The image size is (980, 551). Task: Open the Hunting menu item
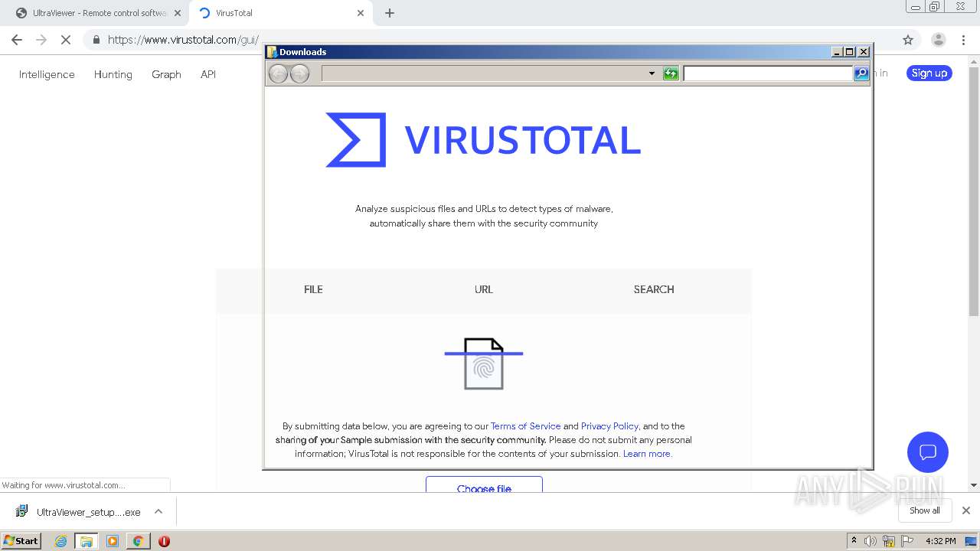113,74
